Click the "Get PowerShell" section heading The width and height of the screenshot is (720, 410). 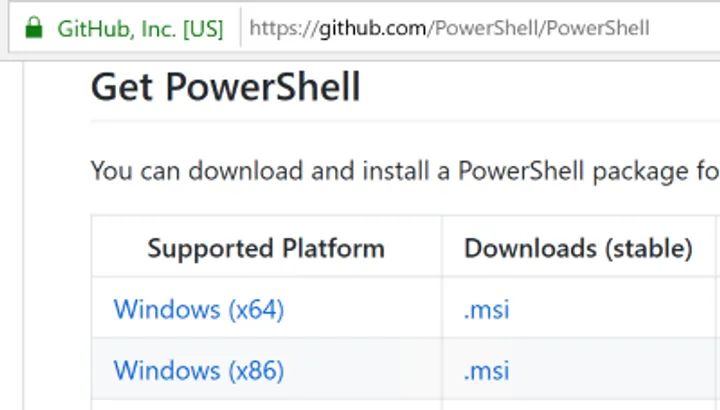(x=226, y=88)
